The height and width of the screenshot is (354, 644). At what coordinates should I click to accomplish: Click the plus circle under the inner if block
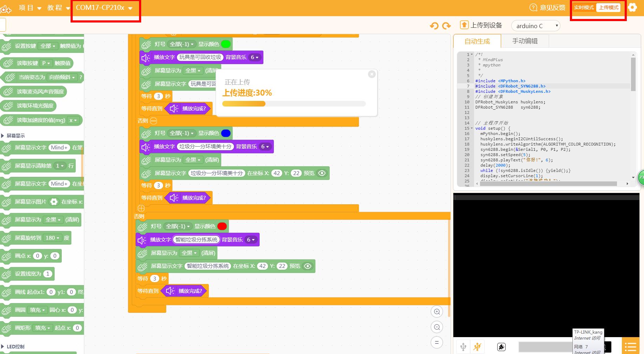pyautogui.click(x=141, y=208)
